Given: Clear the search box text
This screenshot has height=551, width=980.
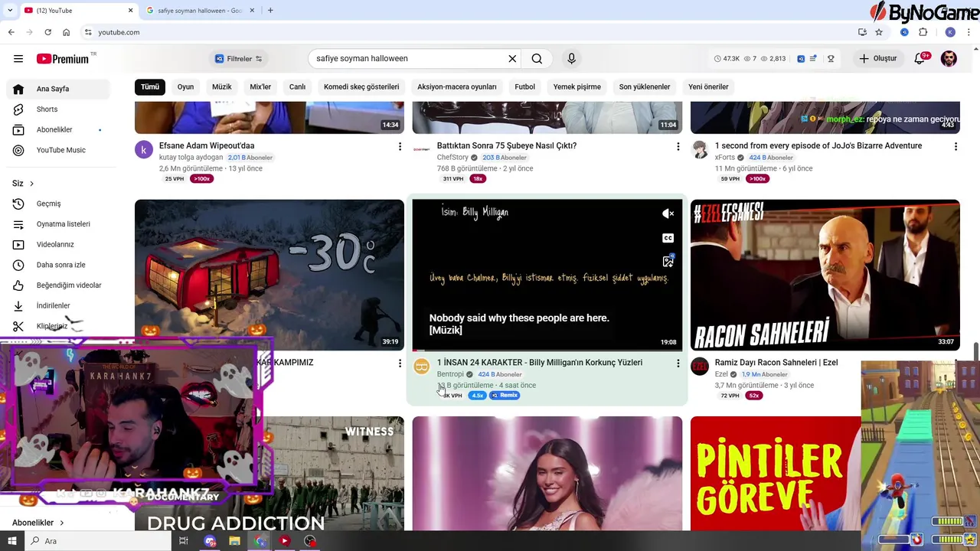Looking at the screenshot, I should point(512,59).
